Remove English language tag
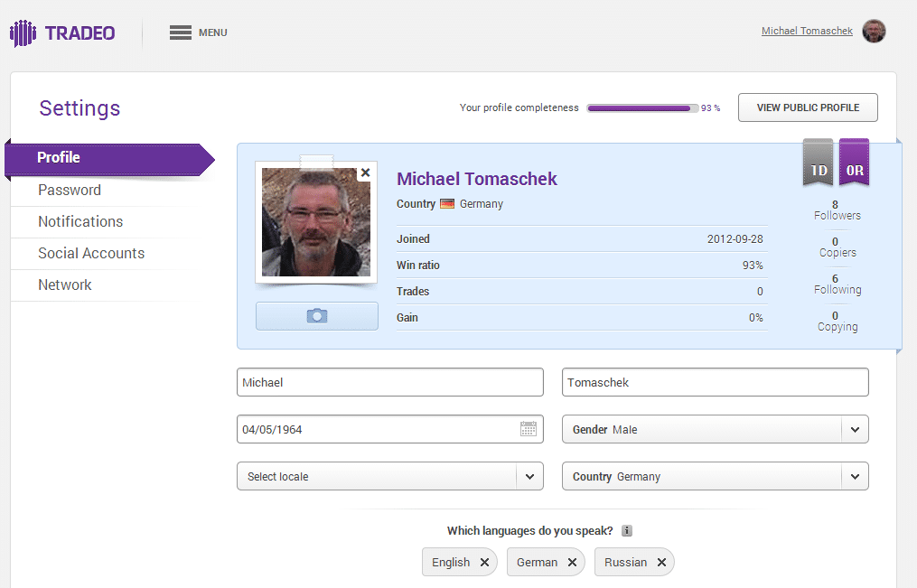 pyautogui.click(x=484, y=562)
